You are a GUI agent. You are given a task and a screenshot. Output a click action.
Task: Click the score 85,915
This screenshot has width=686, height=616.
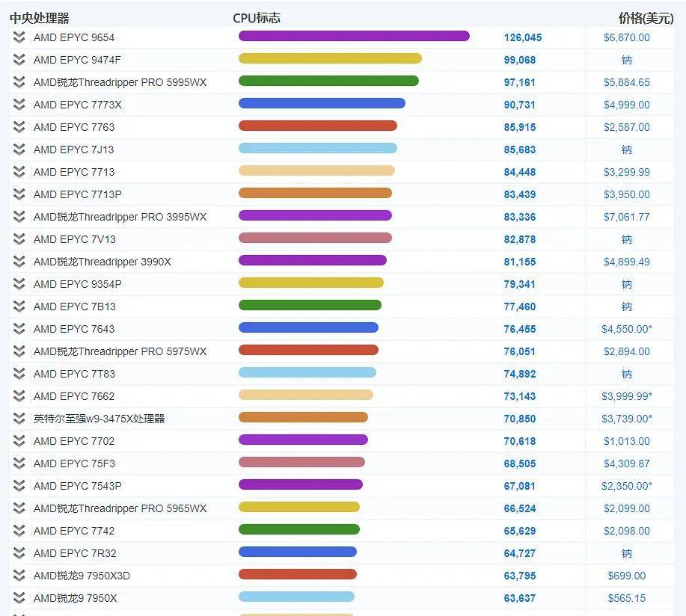click(520, 127)
